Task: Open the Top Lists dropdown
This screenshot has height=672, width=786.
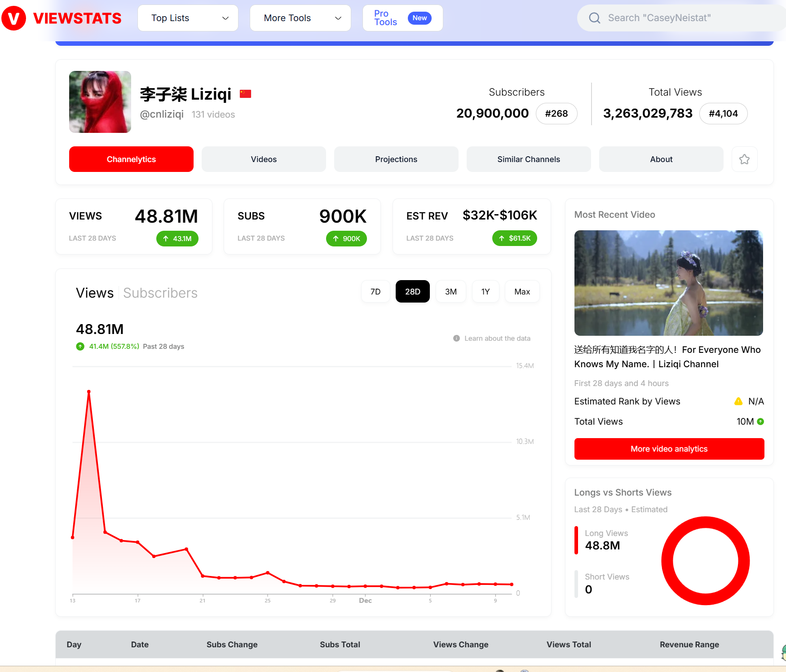Action: click(x=188, y=18)
